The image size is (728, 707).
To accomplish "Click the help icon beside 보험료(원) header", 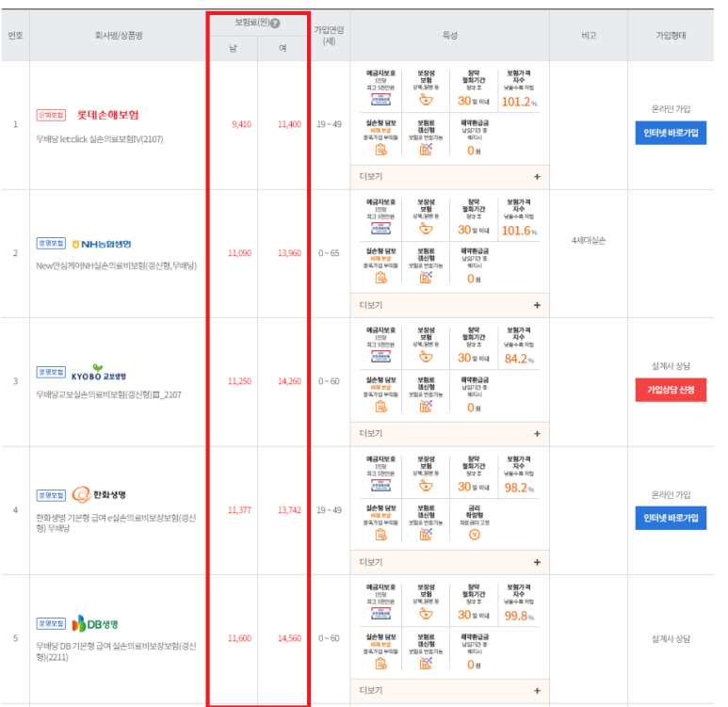I will (x=275, y=24).
